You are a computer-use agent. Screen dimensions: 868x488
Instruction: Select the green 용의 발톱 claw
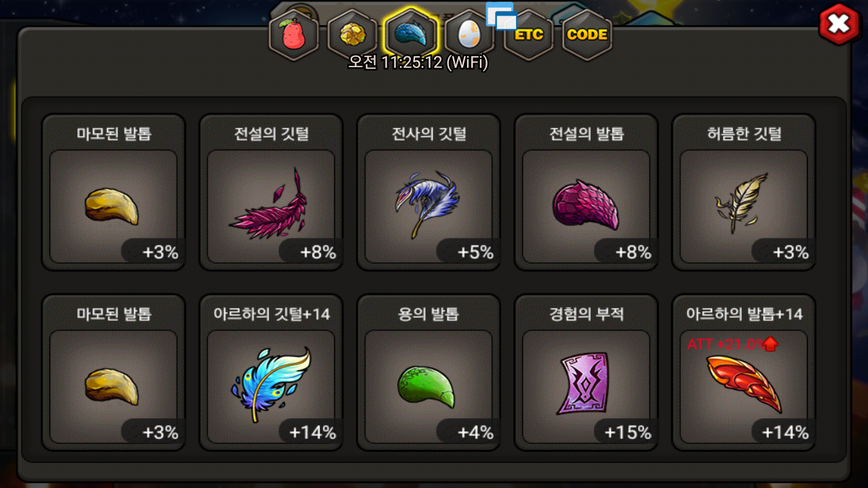coord(429,386)
